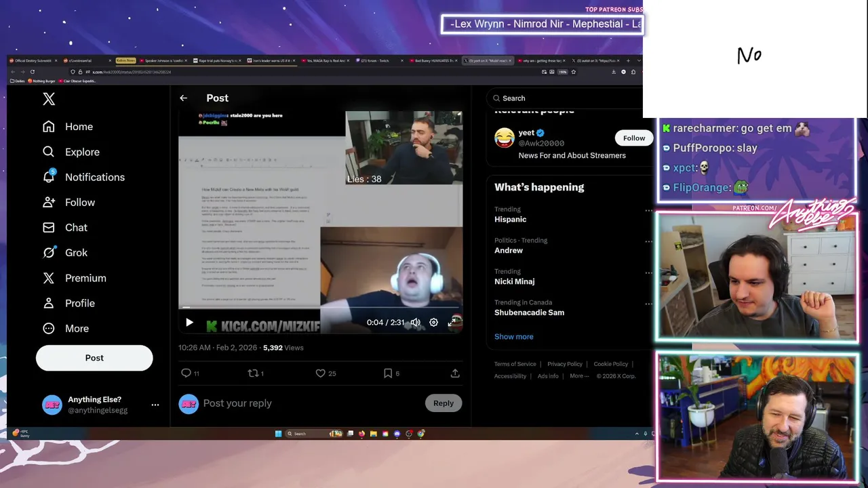Reload the page in the browser toolbar
Viewport: 868px width, 488px height.
coord(32,72)
